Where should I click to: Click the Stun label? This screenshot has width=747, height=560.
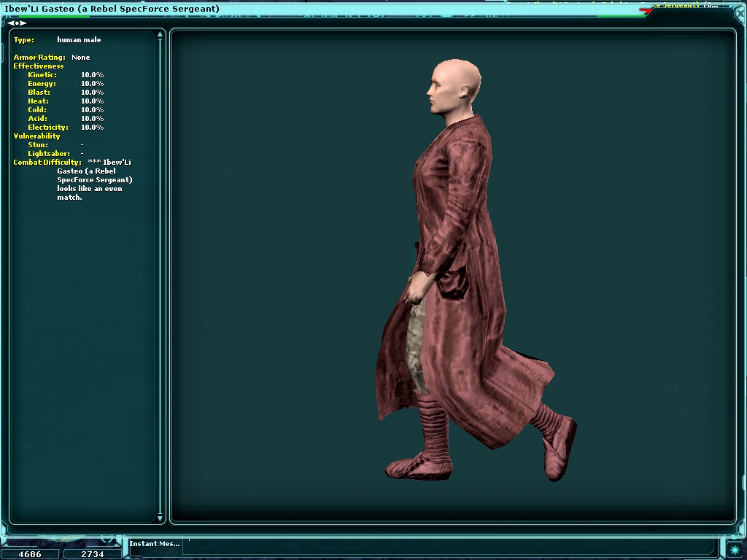pos(38,145)
